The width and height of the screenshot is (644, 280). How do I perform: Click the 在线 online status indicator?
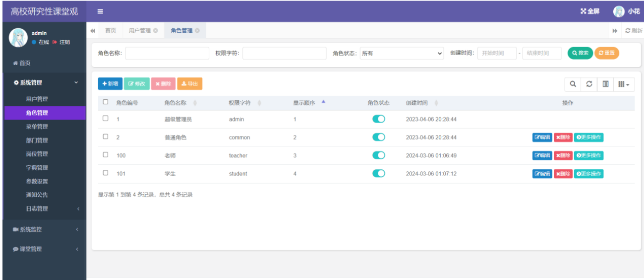pyautogui.click(x=41, y=42)
